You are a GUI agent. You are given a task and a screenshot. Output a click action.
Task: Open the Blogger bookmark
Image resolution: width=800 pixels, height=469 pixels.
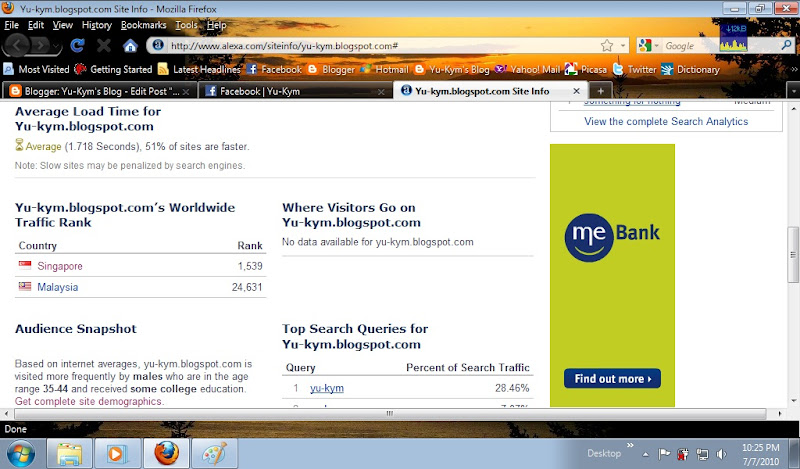(x=331, y=69)
